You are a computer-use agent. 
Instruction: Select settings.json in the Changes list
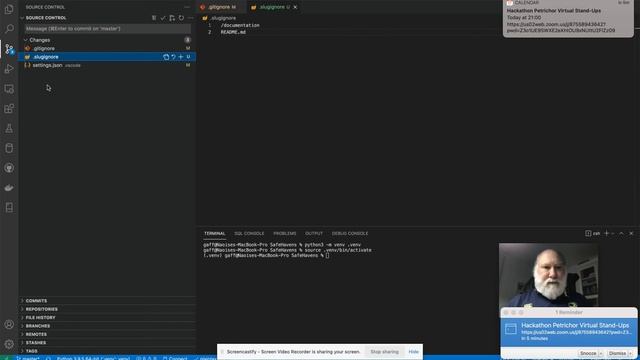[x=107, y=65]
